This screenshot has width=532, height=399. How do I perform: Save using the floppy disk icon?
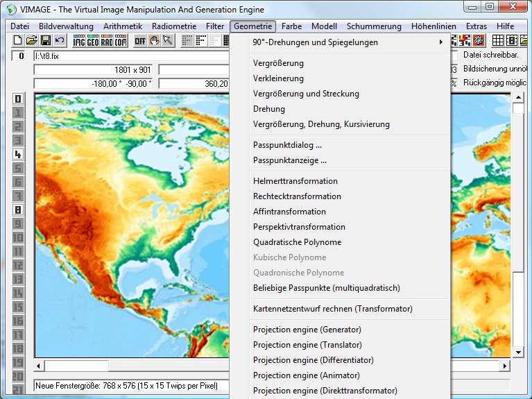coord(45,41)
